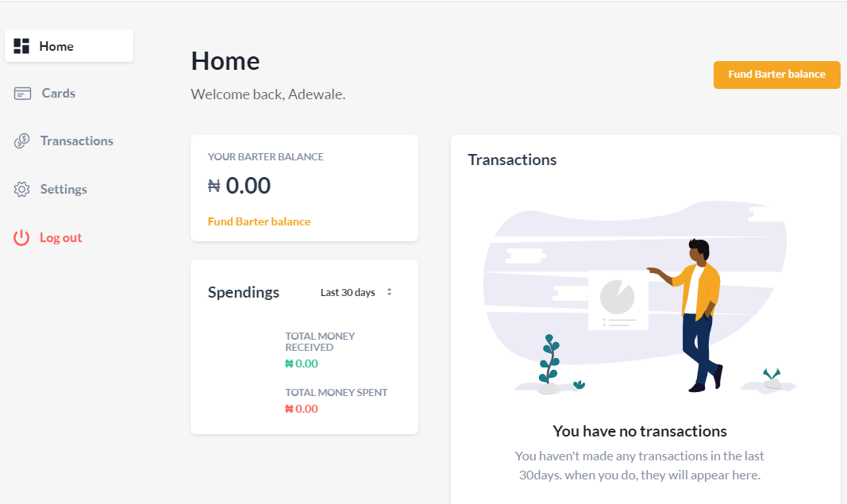Click the empty transactions illustration

tap(640, 297)
